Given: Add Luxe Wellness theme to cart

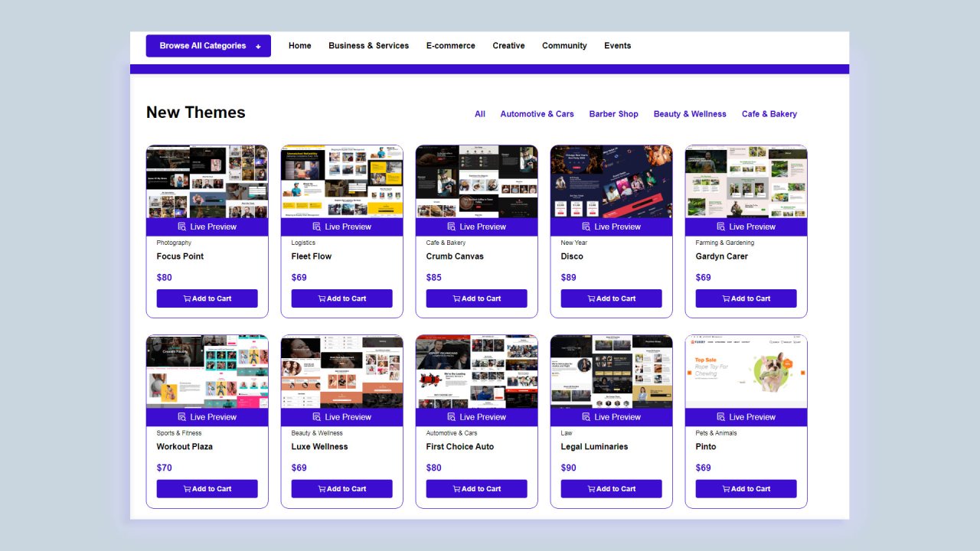Looking at the screenshot, I should click(341, 489).
